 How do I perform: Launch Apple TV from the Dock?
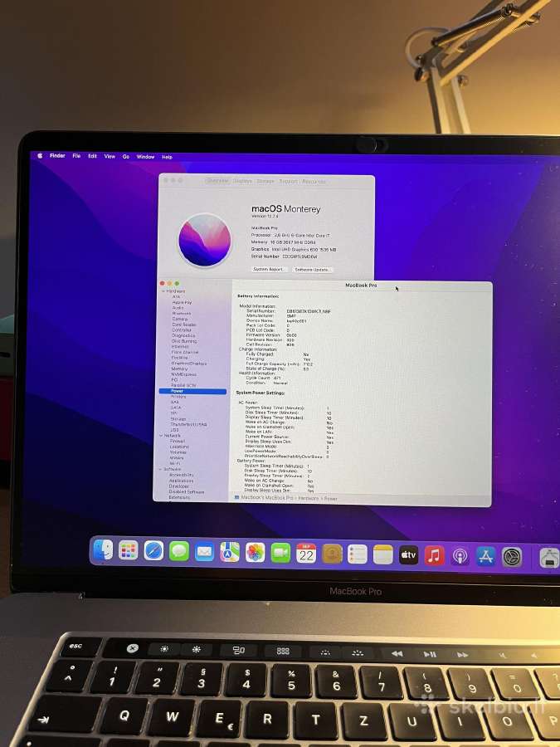pos(408,555)
